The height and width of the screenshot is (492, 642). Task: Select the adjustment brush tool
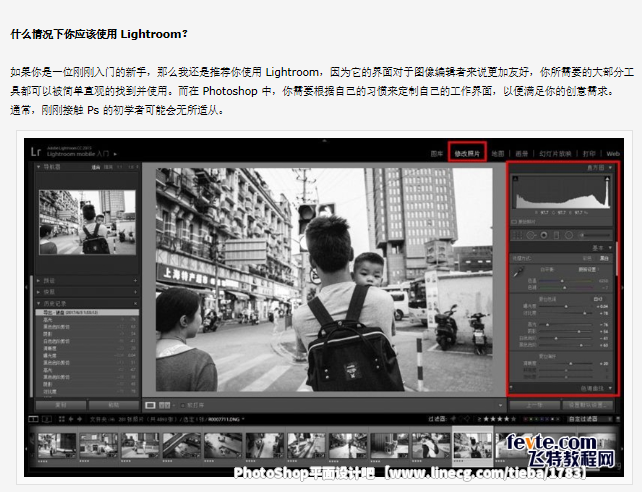click(x=594, y=235)
